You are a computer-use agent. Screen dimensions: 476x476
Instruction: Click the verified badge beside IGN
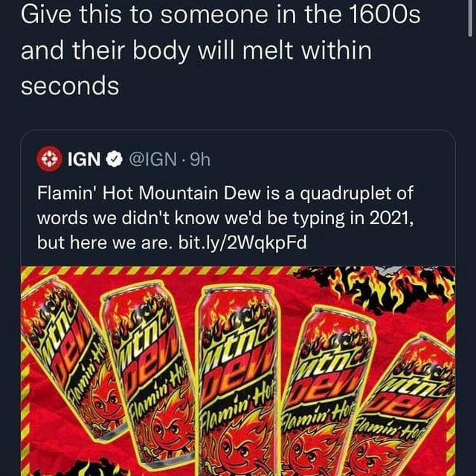pos(114,158)
